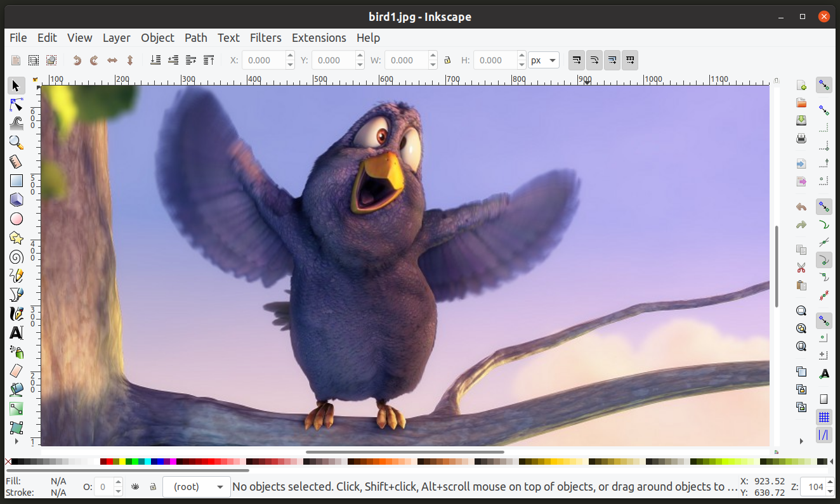The height and width of the screenshot is (504, 840).
Task: Click the zoom percentage input field
Action: (x=813, y=487)
